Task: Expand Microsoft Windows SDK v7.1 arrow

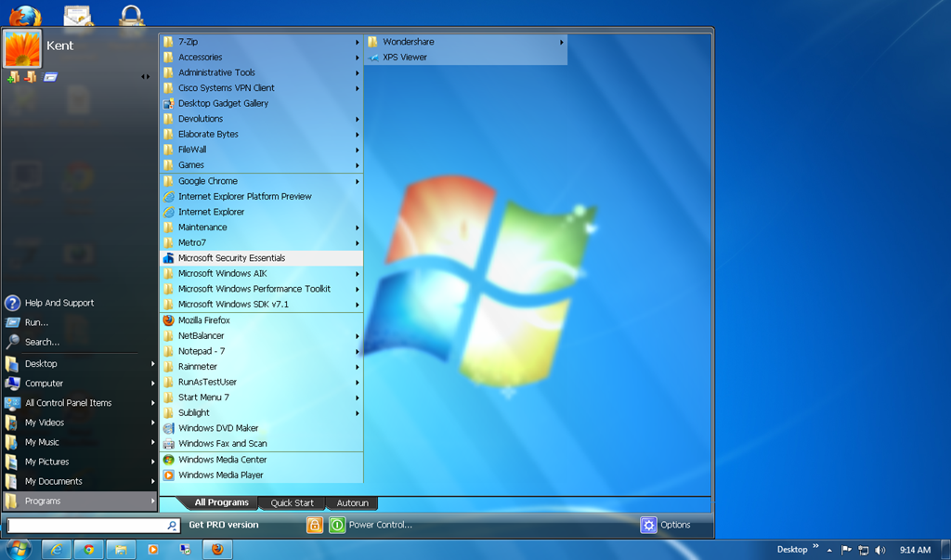Action: pyautogui.click(x=358, y=305)
